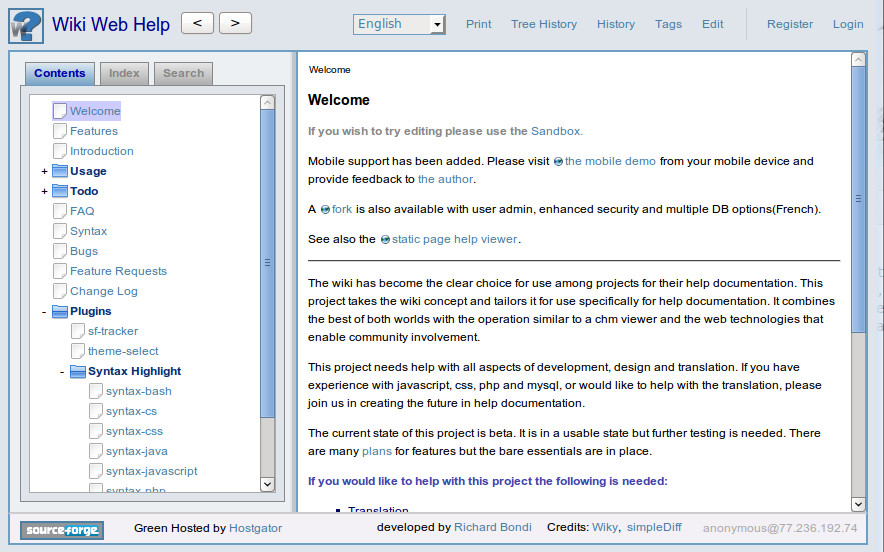The width and height of the screenshot is (884, 552).
Task: Open the Wiky credits link
Action: [605, 527]
